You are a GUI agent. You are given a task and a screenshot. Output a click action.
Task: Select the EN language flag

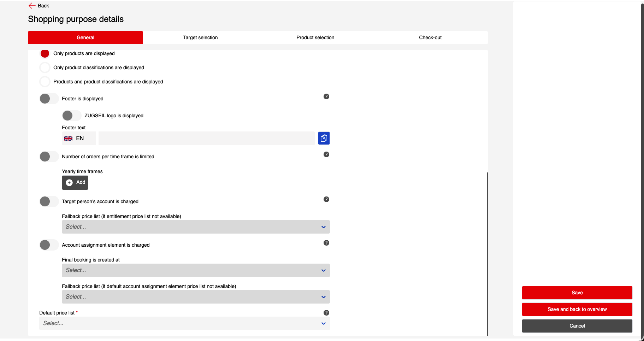(68, 139)
